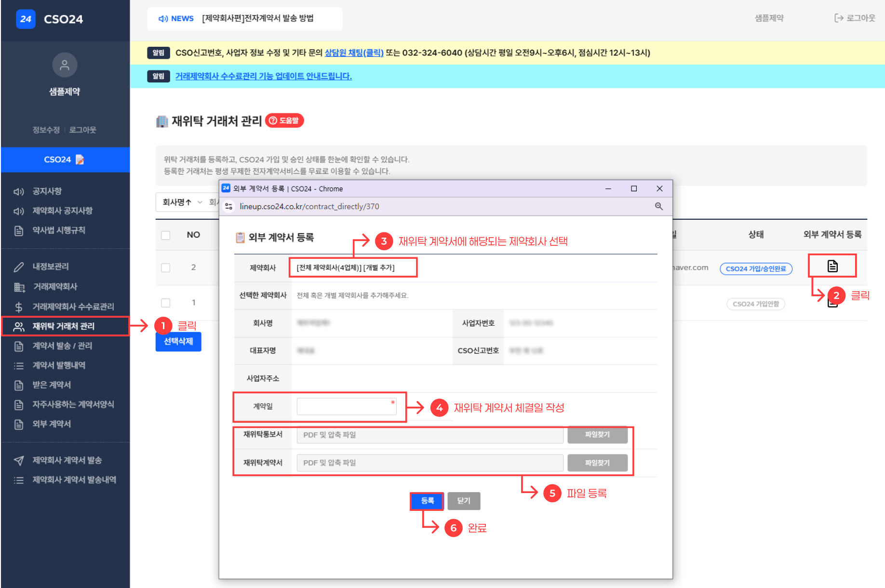This screenshot has width=885, height=588.
Task: Click the 제약회사 계약서 발송내역 list icon
Action: (x=19, y=480)
